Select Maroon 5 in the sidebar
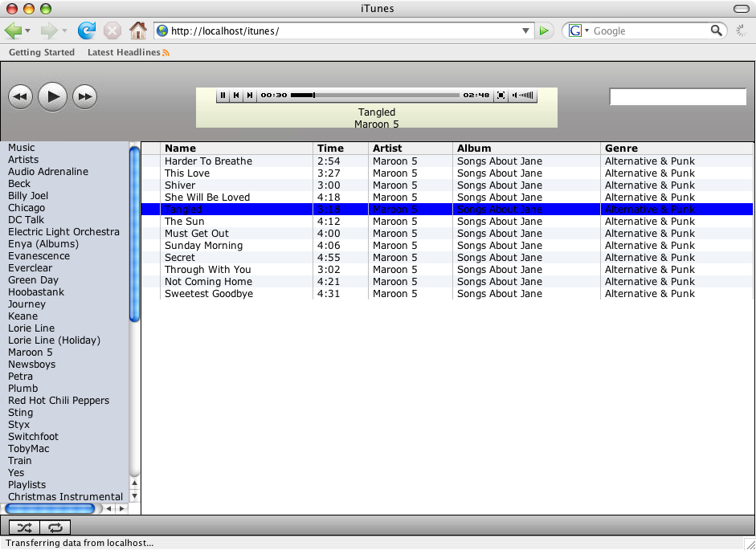 (31, 352)
